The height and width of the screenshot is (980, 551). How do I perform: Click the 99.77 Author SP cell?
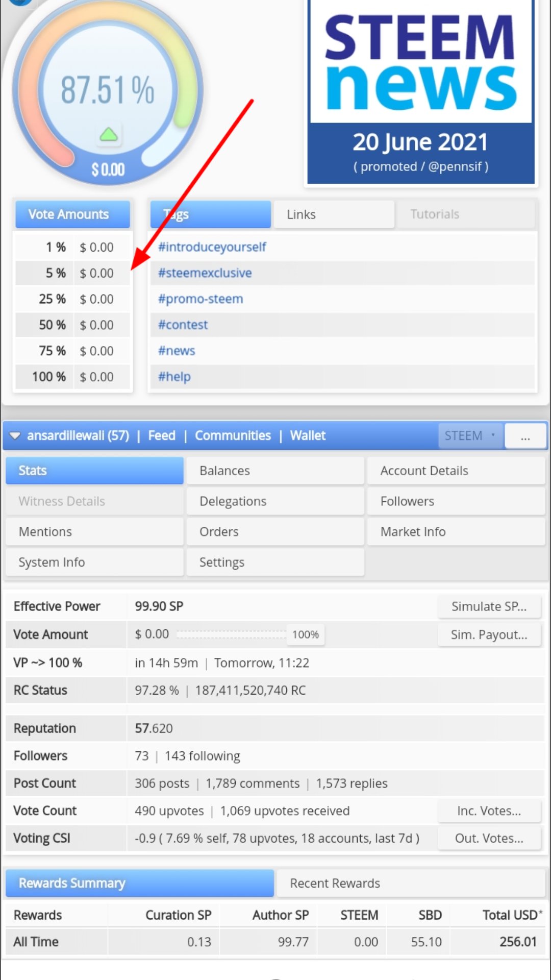(x=293, y=942)
